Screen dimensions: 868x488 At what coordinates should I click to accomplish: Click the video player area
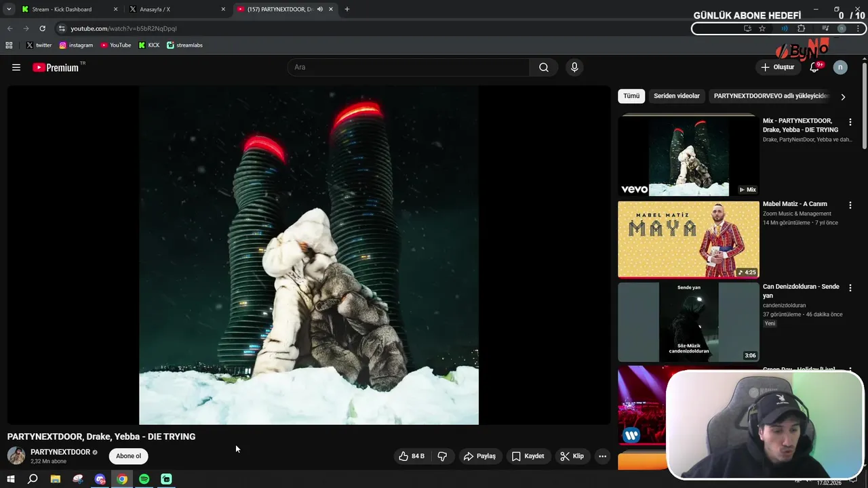coord(309,255)
